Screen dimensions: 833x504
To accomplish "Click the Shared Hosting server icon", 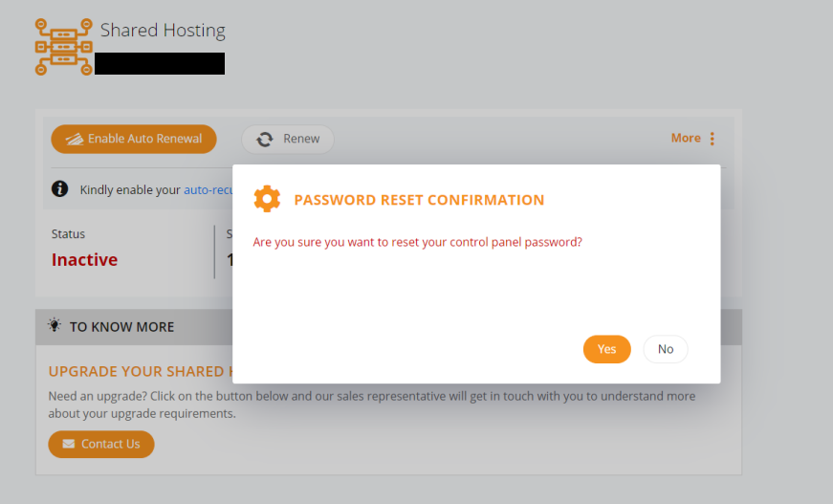I will [64, 47].
